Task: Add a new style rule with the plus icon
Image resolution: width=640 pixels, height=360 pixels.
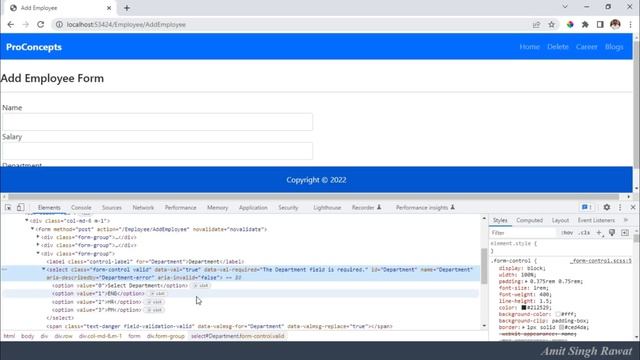Action: click(x=599, y=233)
